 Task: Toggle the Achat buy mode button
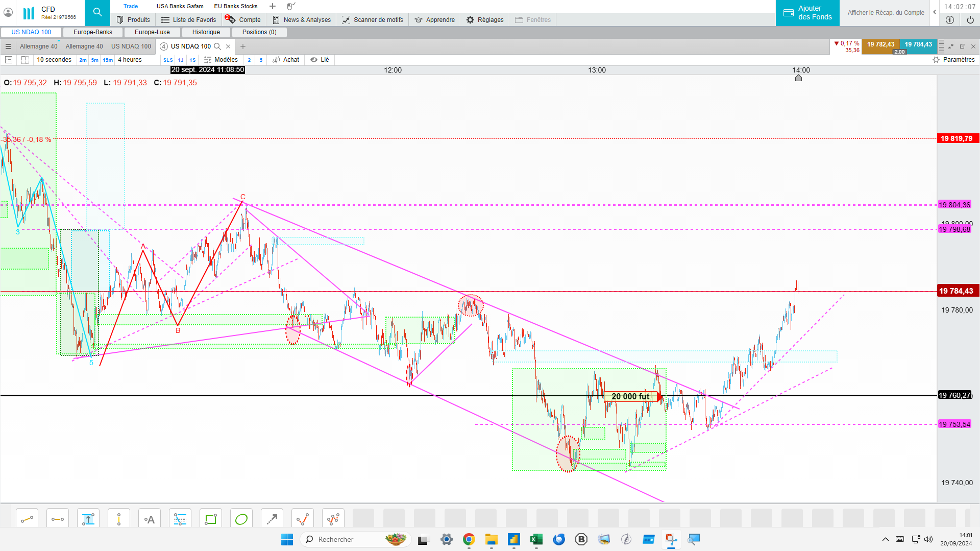pyautogui.click(x=286, y=60)
